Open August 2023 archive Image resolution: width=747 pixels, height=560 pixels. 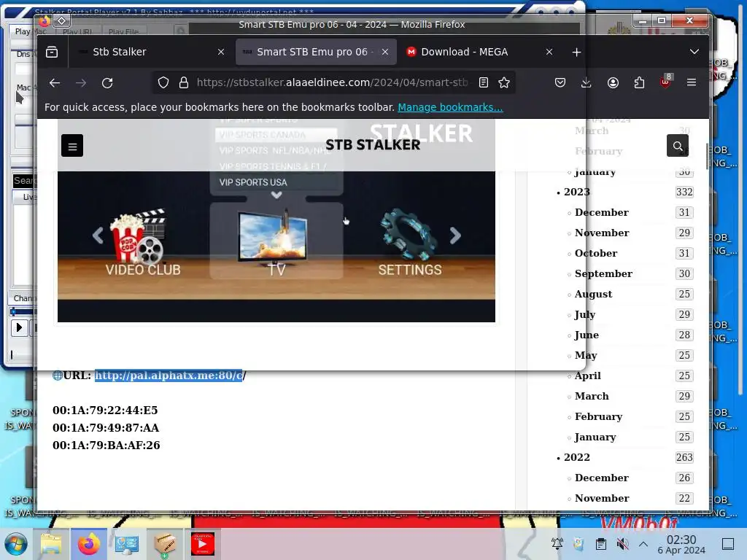[594, 295]
